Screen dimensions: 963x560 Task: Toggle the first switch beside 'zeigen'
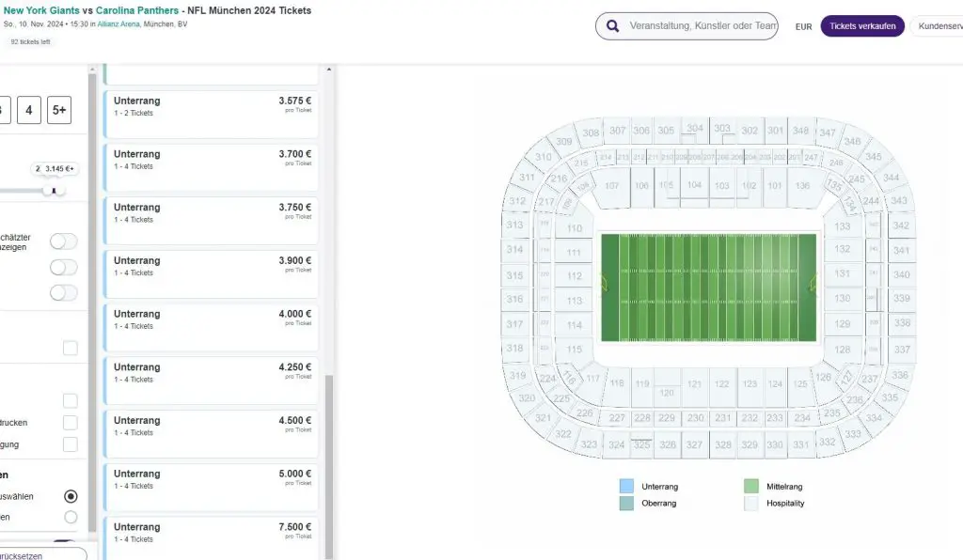point(64,241)
